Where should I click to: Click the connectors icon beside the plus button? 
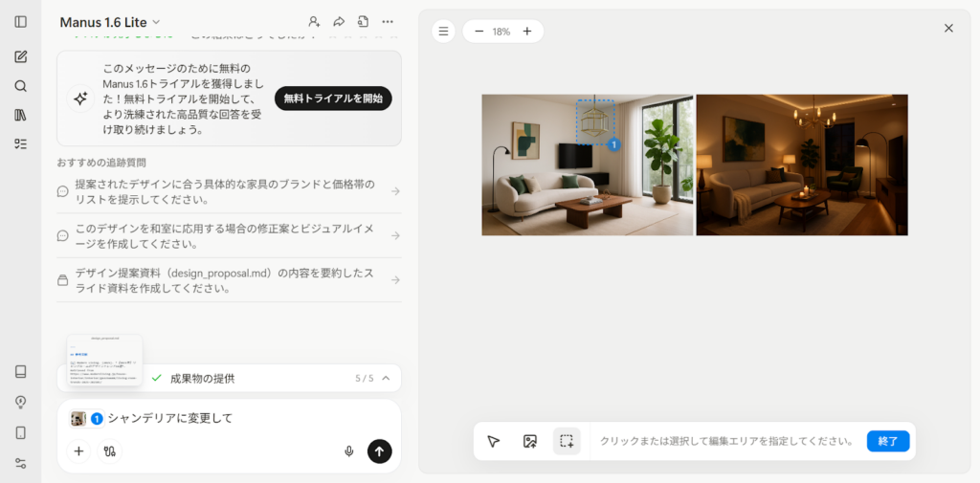point(110,451)
